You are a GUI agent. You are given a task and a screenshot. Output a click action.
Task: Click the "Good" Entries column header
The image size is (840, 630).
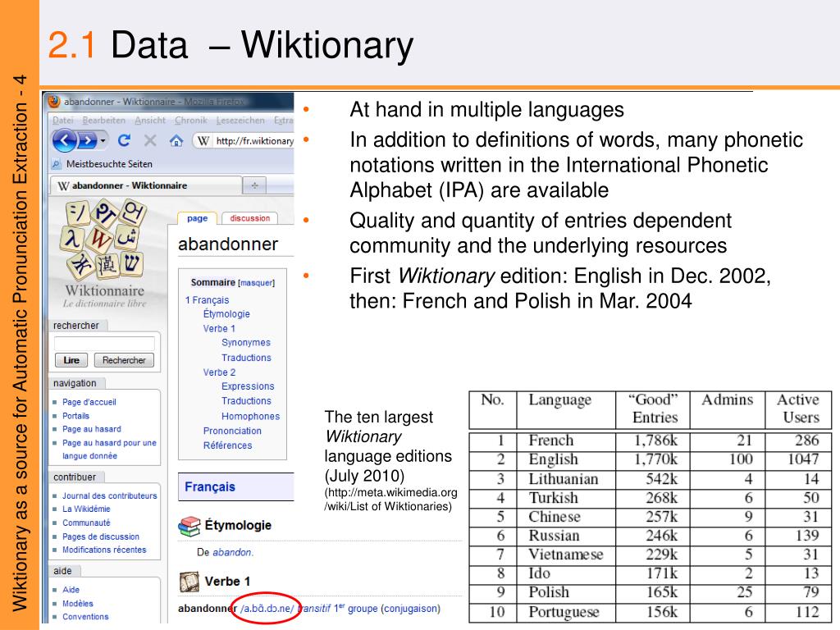coord(652,409)
